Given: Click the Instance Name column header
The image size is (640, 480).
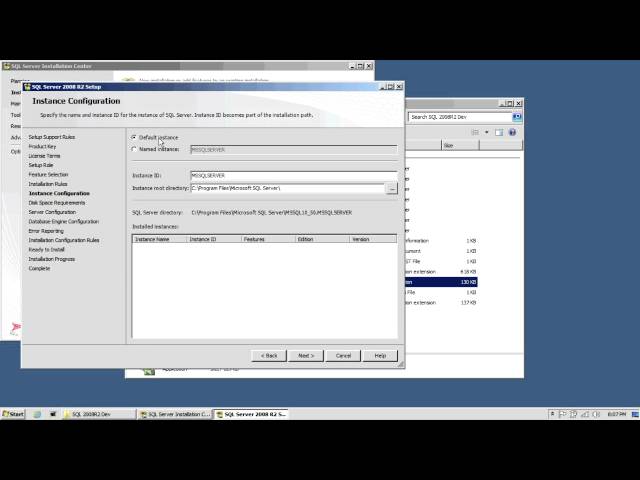Looking at the screenshot, I should (x=160, y=239).
